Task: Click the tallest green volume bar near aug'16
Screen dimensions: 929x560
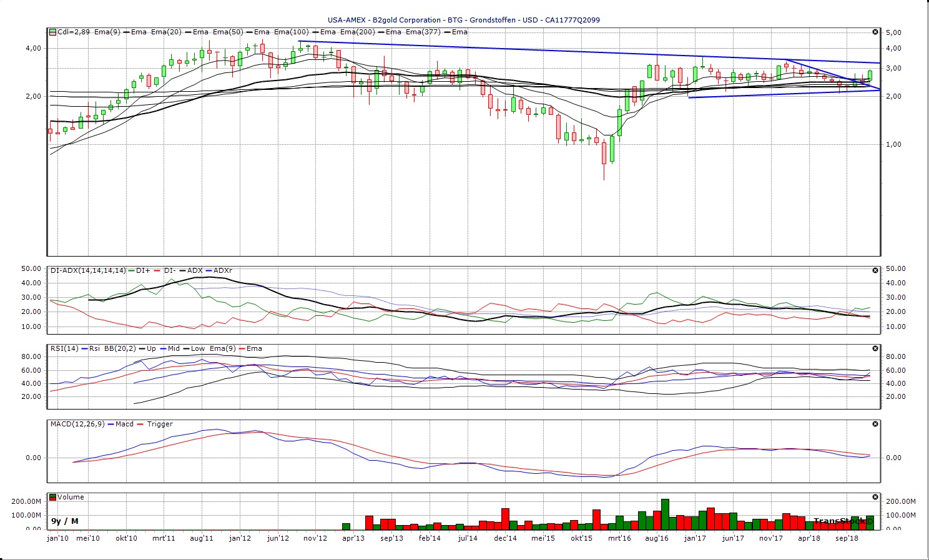Action: coord(665,514)
